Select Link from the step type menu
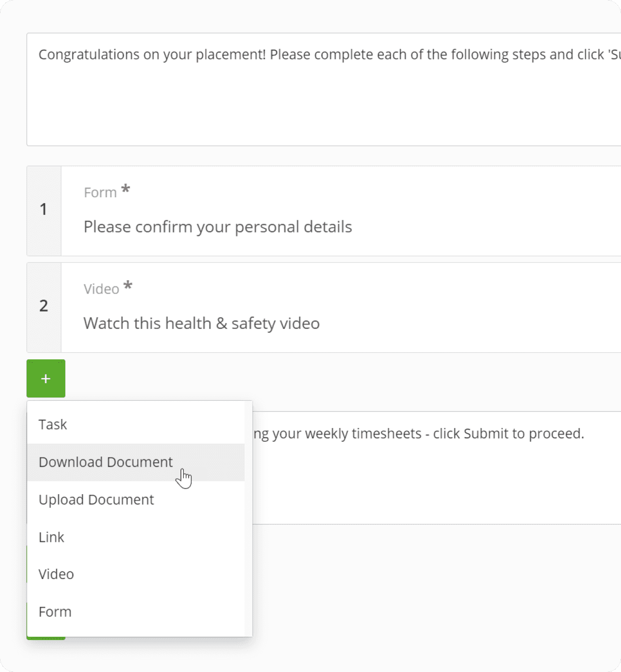Image resolution: width=621 pixels, height=672 pixels. point(136,537)
